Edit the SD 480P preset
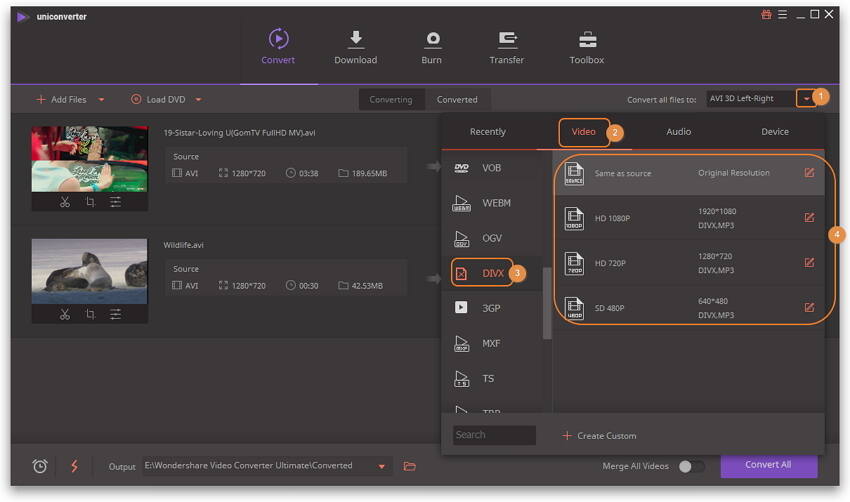The height and width of the screenshot is (502, 850). [809, 308]
